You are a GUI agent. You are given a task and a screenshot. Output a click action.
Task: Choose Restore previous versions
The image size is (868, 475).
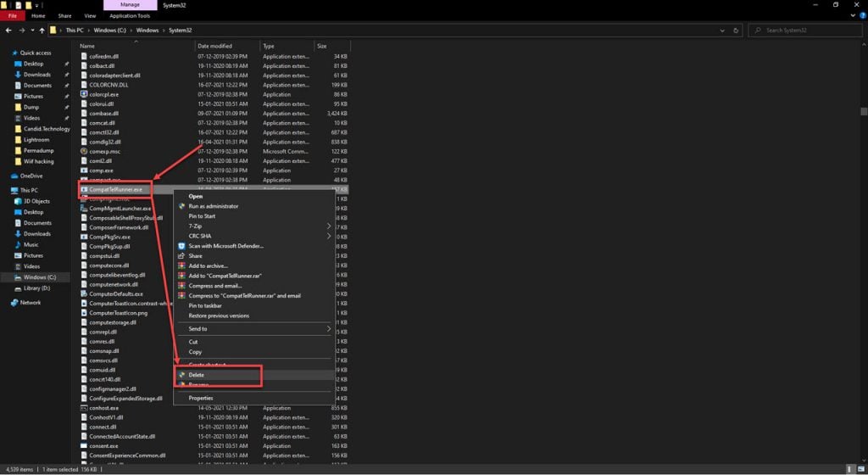tap(254, 316)
